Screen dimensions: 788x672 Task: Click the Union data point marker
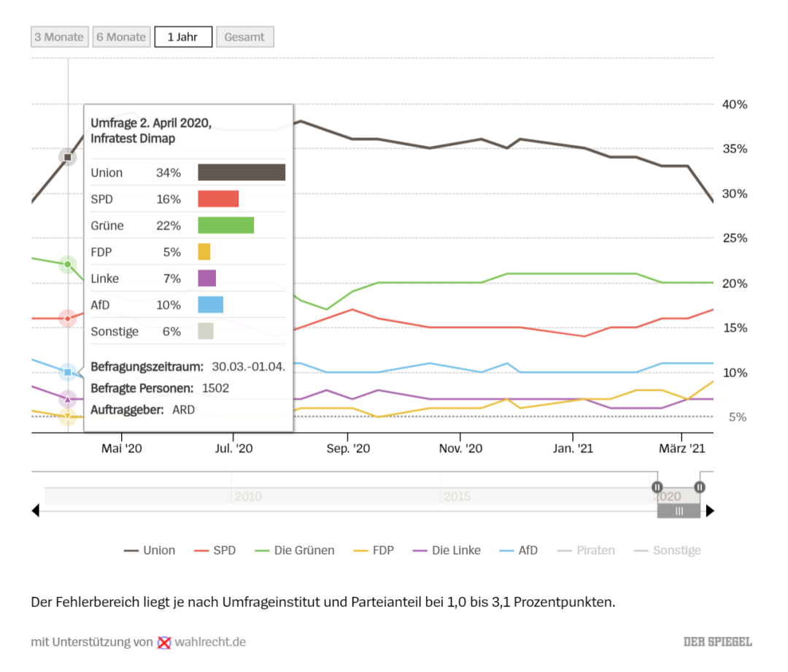pyautogui.click(x=68, y=157)
